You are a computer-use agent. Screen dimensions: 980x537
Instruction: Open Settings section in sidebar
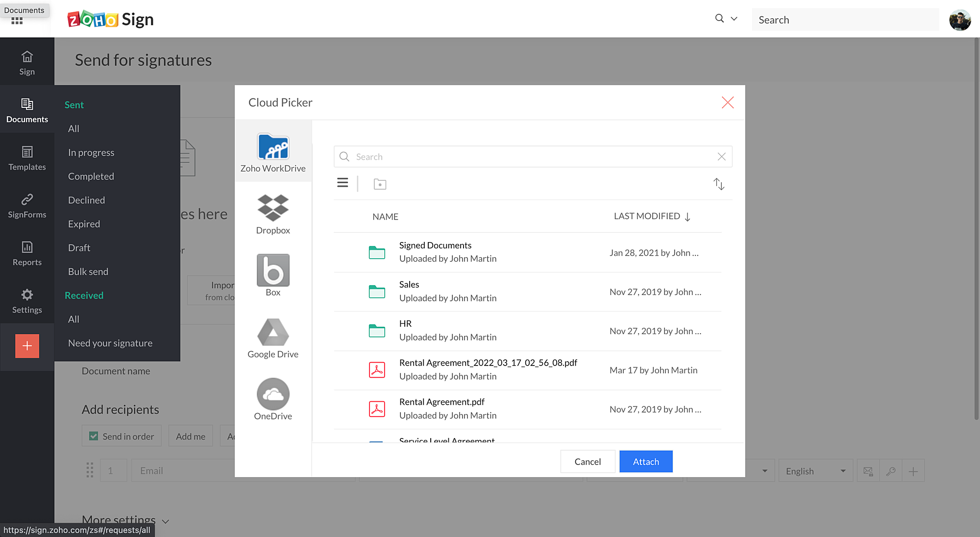27,301
